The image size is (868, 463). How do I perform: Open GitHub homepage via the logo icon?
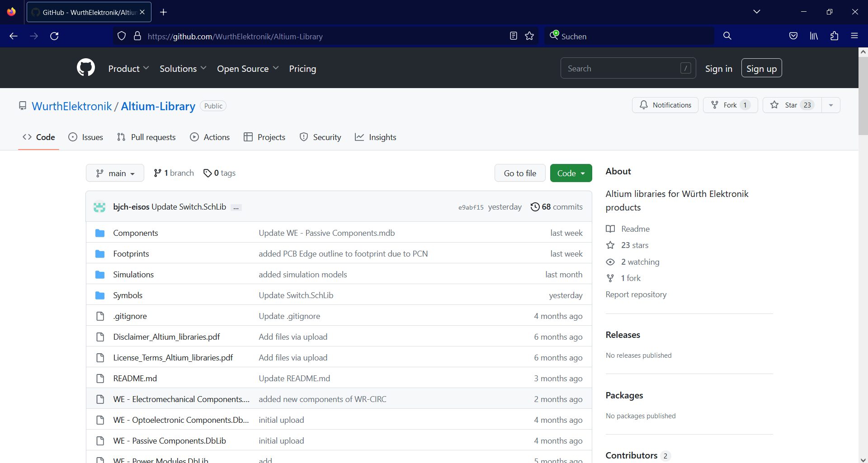pyautogui.click(x=86, y=68)
